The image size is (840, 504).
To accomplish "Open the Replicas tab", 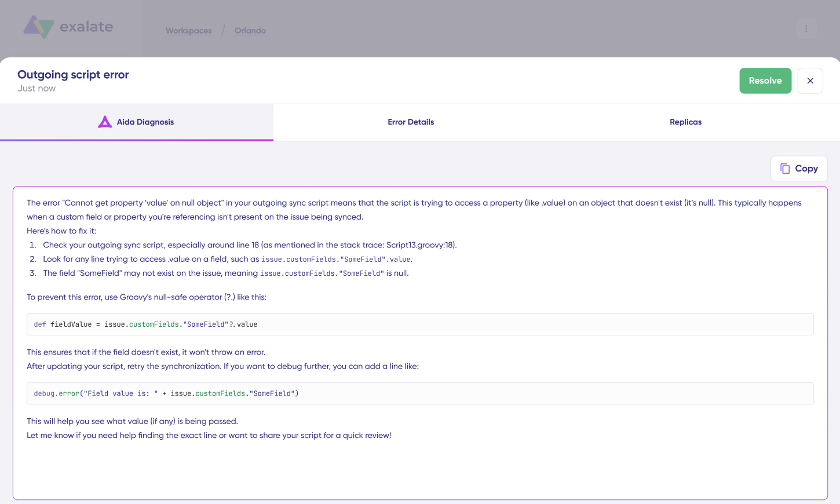I will coord(685,122).
